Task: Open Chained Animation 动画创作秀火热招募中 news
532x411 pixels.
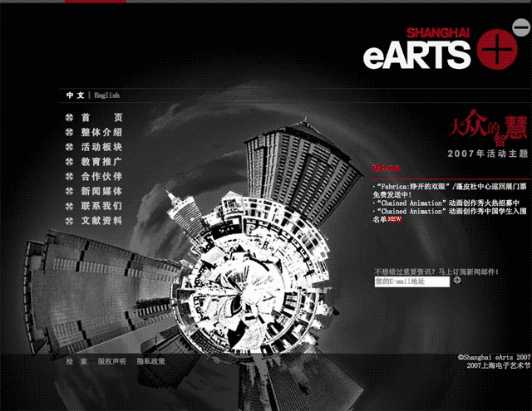Action: pos(446,203)
